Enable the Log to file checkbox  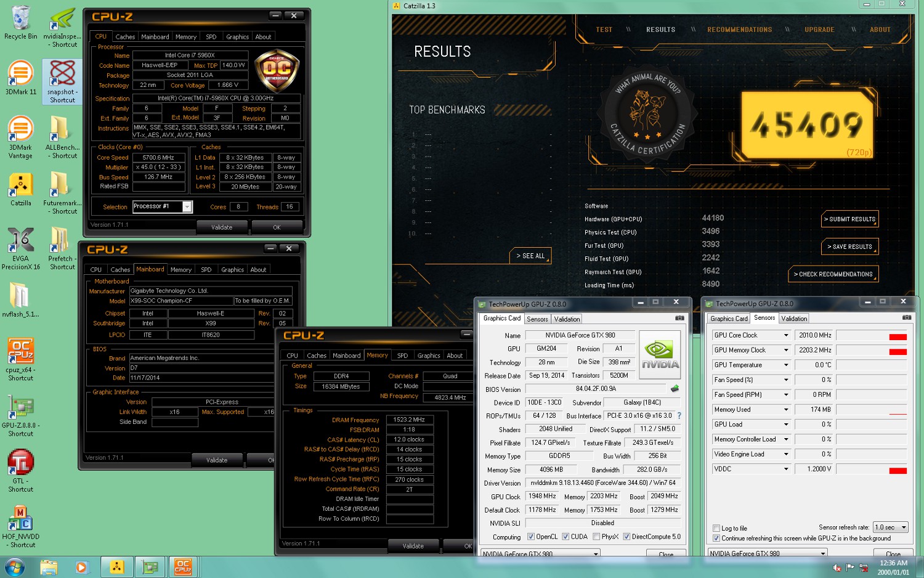click(716, 528)
